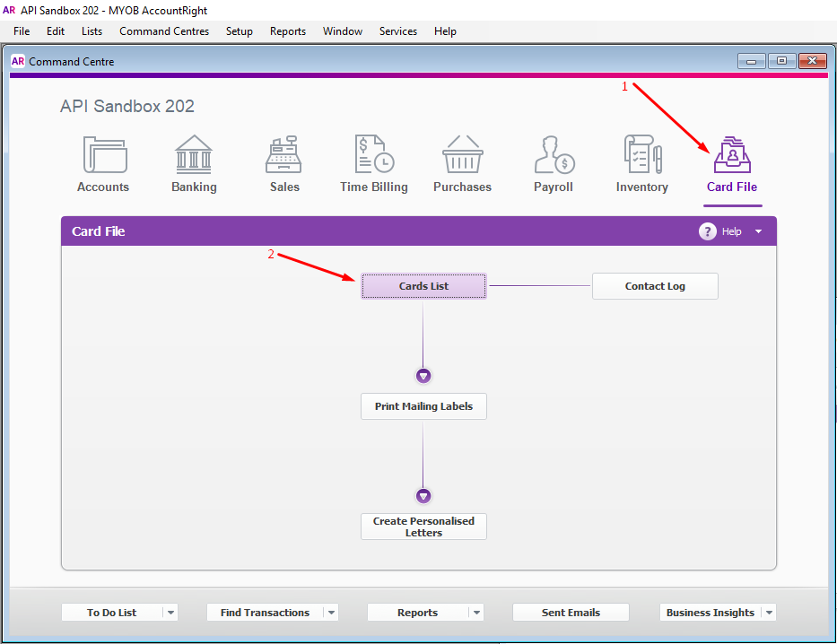The height and width of the screenshot is (644, 837).
Task: Open Business Insights
Action: (710, 613)
